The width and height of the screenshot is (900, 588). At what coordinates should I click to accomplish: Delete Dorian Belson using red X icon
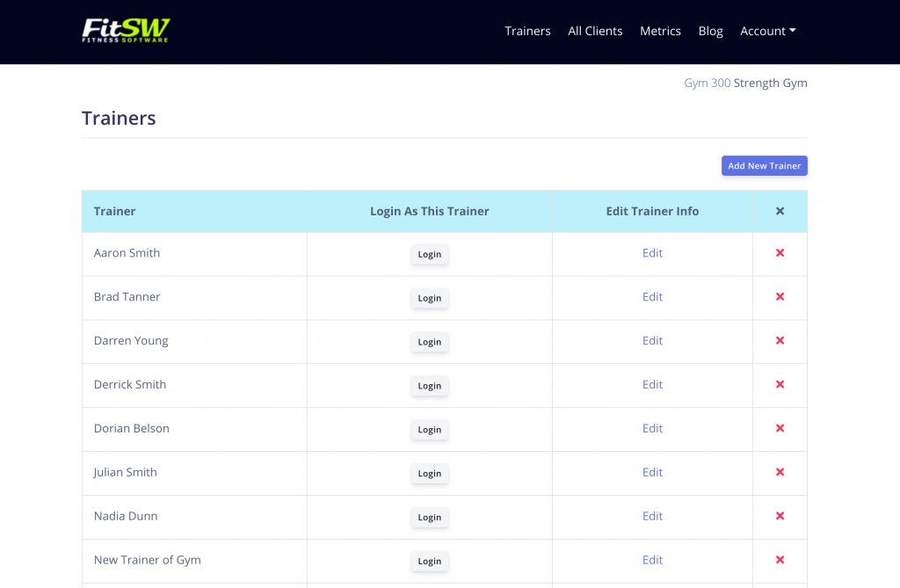pyautogui.click(x=780, y=428)
